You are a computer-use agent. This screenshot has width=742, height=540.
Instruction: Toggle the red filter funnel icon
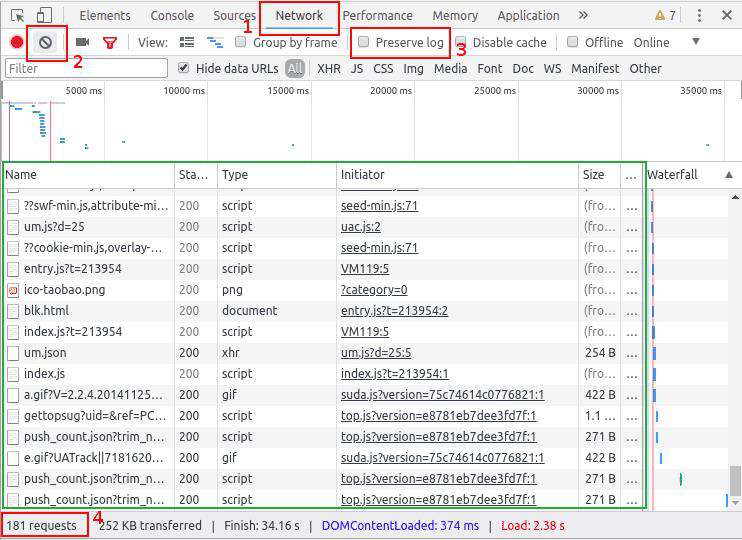point(110,43)
